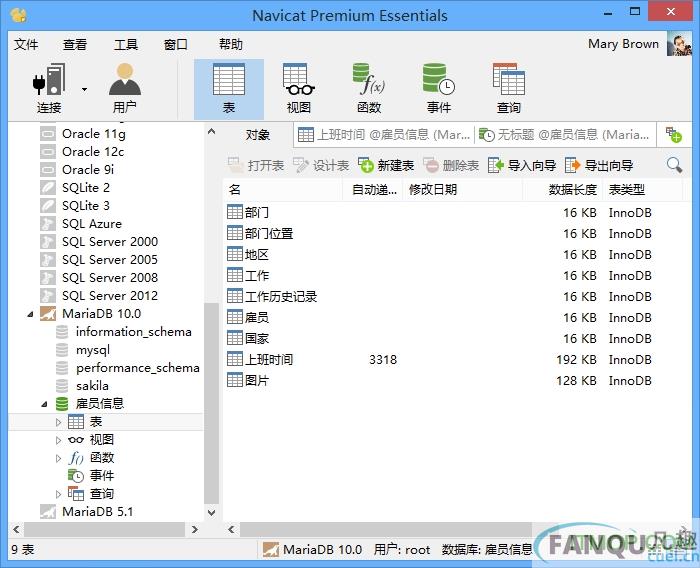
Task: Collapse the pane with the up chevron
Action: pyautogui.click(x=212, y=131)
